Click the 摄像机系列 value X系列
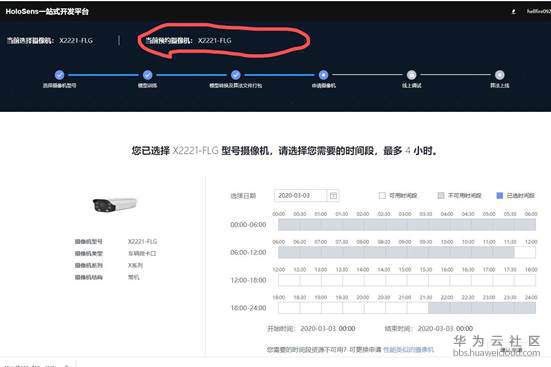Viewport: 551px width, 367px height. click(135, 265)
